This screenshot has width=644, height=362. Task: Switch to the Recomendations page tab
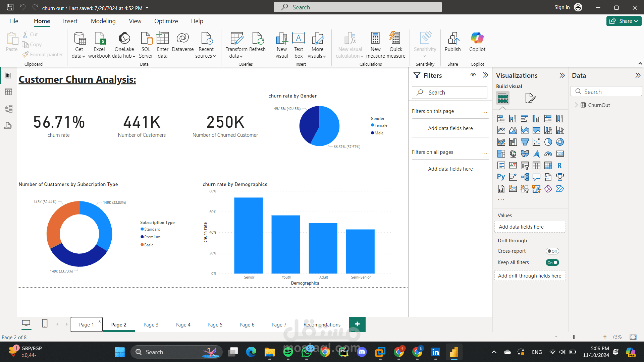click(x=322, y=324)
